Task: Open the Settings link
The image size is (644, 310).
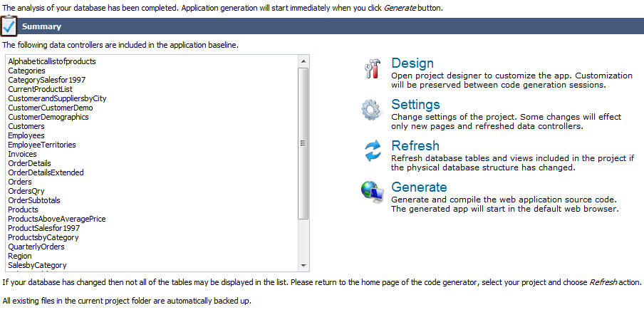Action: pyautogui.click(x=415, y=104)
